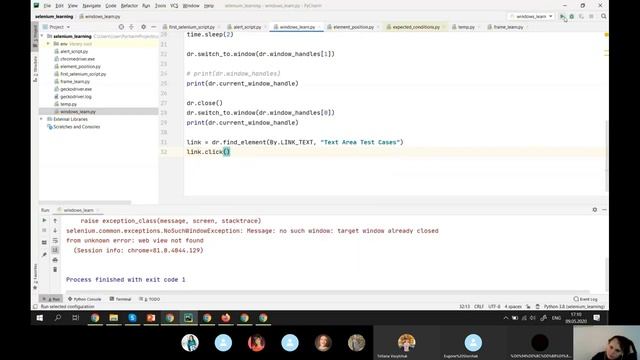Collapse the selenium_learning root folder
The height and width of the screenshot is (360, 640).
point(42,36)
